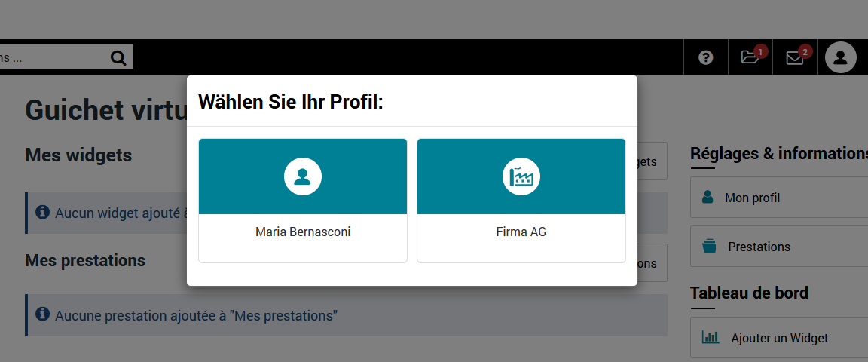Click the person icon on Maria Bernasconi's card

303,177
